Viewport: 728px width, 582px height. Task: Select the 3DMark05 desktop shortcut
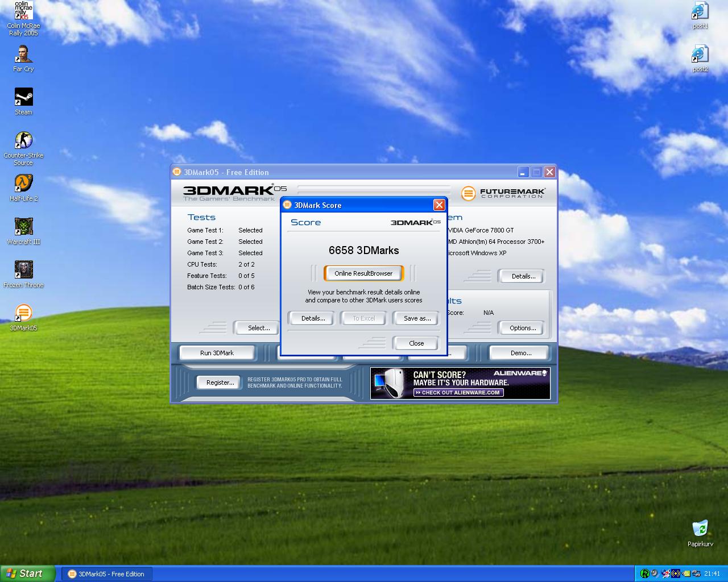point(23,318)
